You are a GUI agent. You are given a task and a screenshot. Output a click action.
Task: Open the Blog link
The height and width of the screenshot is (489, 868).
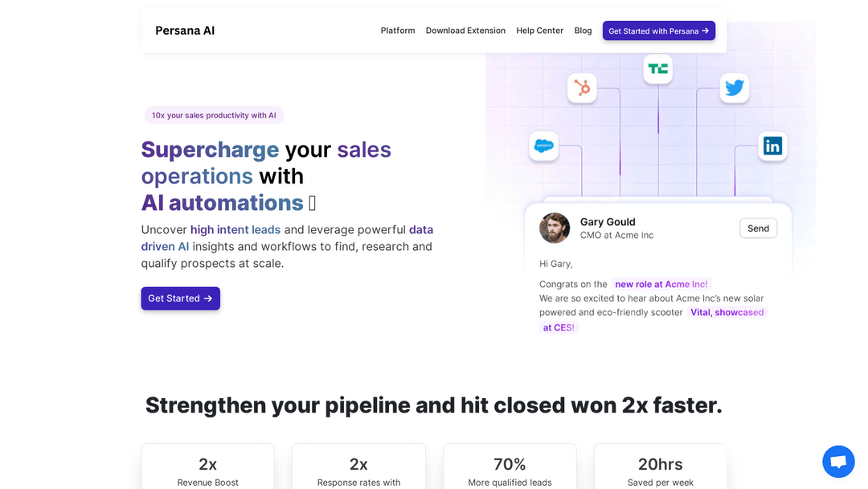pos(583,31)
